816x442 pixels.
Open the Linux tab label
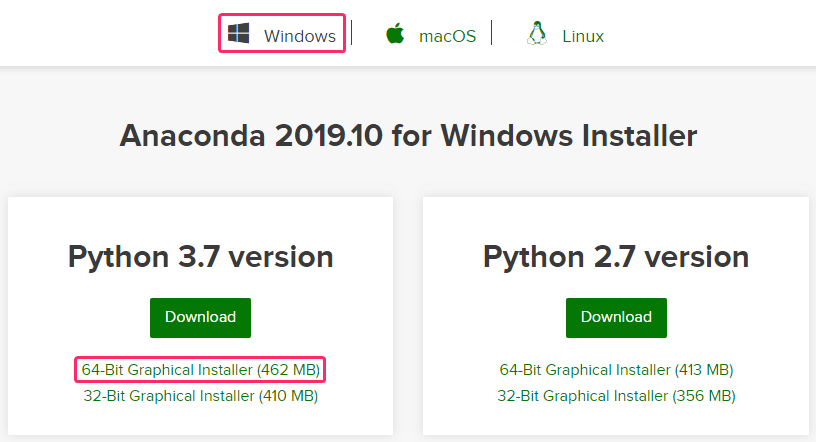583,36
